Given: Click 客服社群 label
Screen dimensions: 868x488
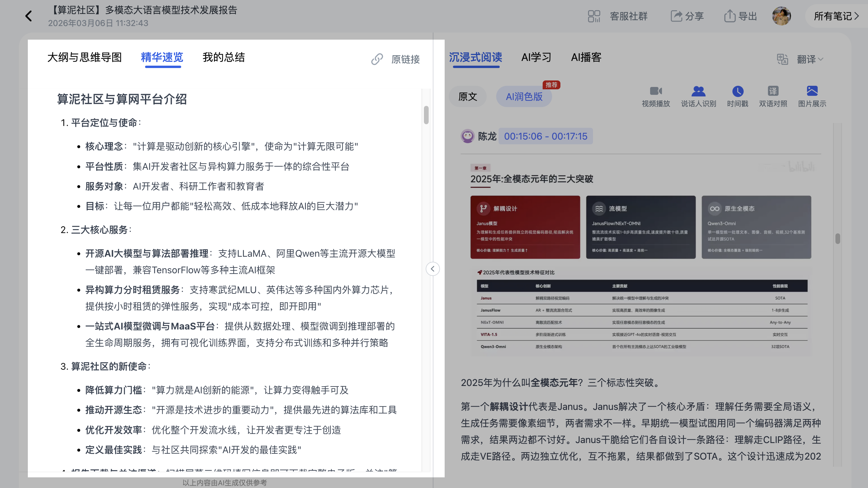Looking at the screenshot, I should pyautogui.click(x=629, y=16).
